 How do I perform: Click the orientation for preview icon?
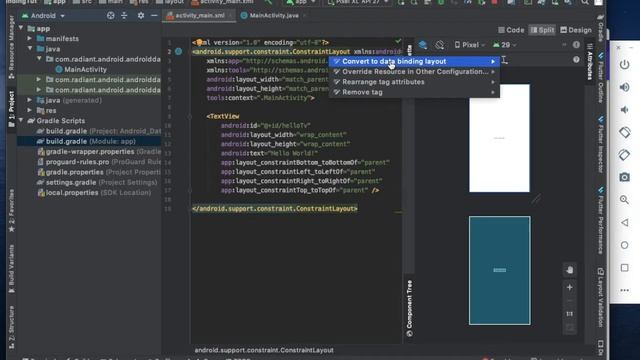coord(440,44)
